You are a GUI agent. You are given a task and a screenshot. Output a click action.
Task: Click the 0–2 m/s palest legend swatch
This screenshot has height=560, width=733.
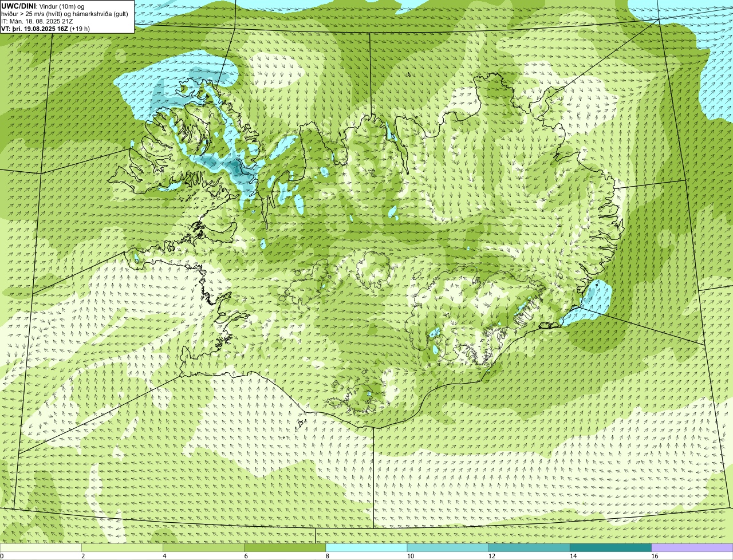click(x=41, y=547)
